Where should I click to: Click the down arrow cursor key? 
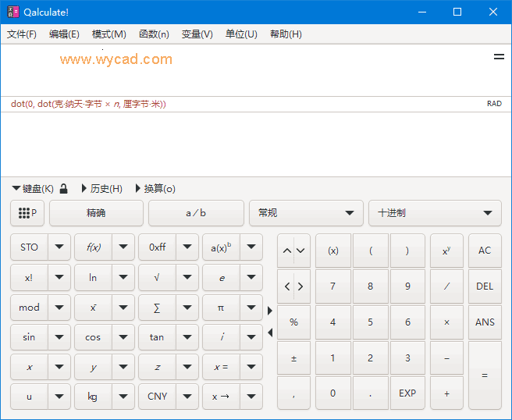tap(300, 251)
